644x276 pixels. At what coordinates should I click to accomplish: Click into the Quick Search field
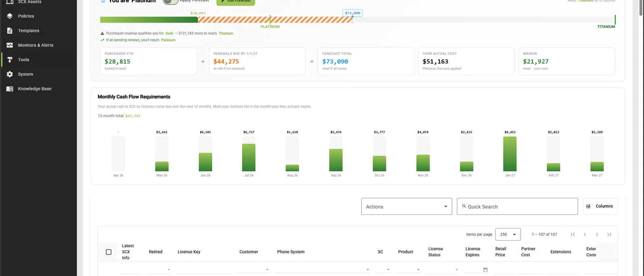pos(517,206)
